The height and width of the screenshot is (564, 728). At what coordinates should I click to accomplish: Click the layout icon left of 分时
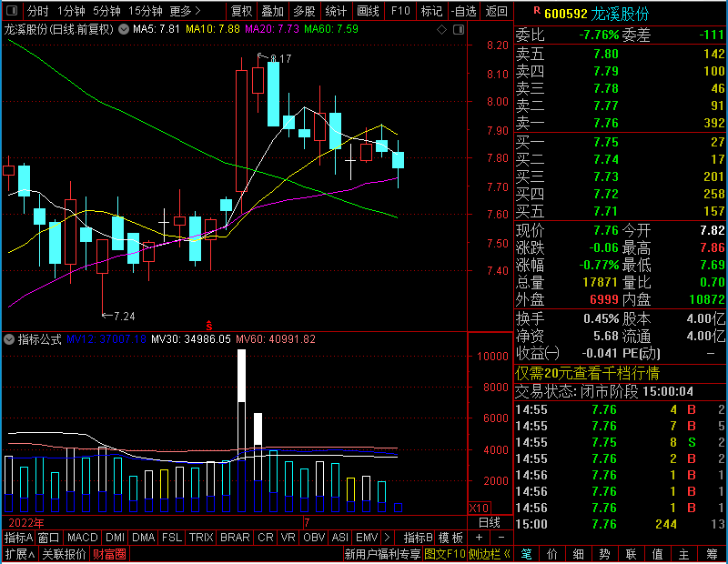12,10
